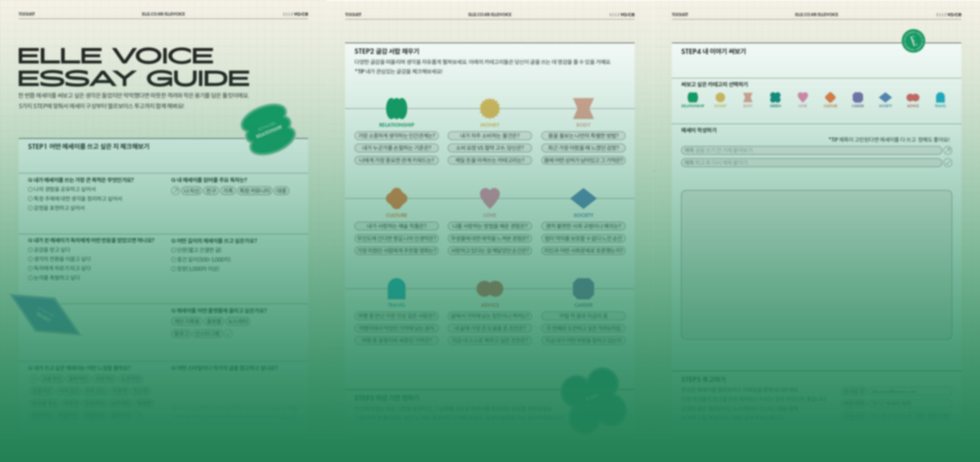Pick the 인스타그램 platform chip
Viewport: 980px width, 462px height.
(x=207, y=334)
